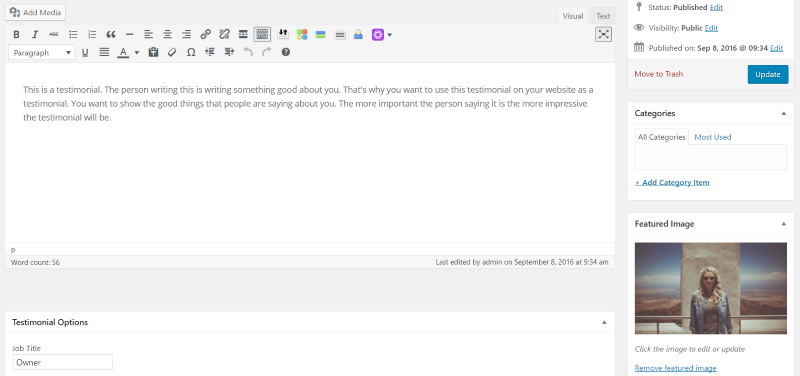
Task: Switch to the Text editor tab
Action: point(603,16)
